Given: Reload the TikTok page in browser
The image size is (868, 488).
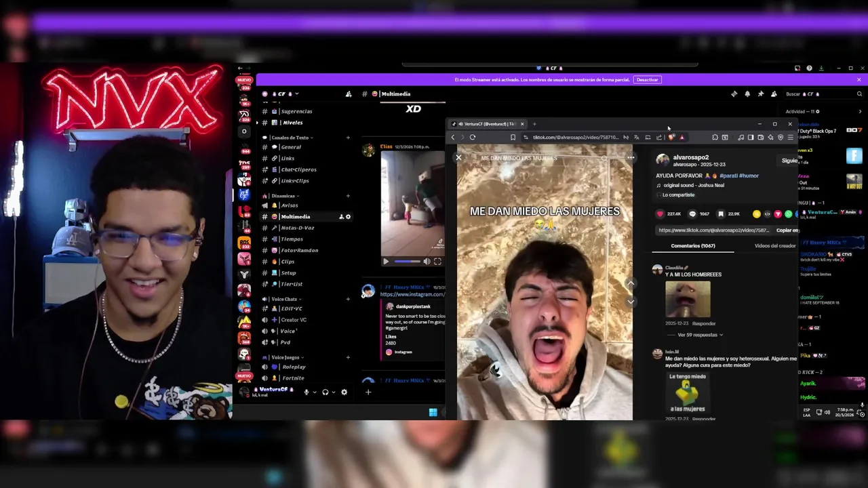Looking at the screenshot, I should coord(473,138).
